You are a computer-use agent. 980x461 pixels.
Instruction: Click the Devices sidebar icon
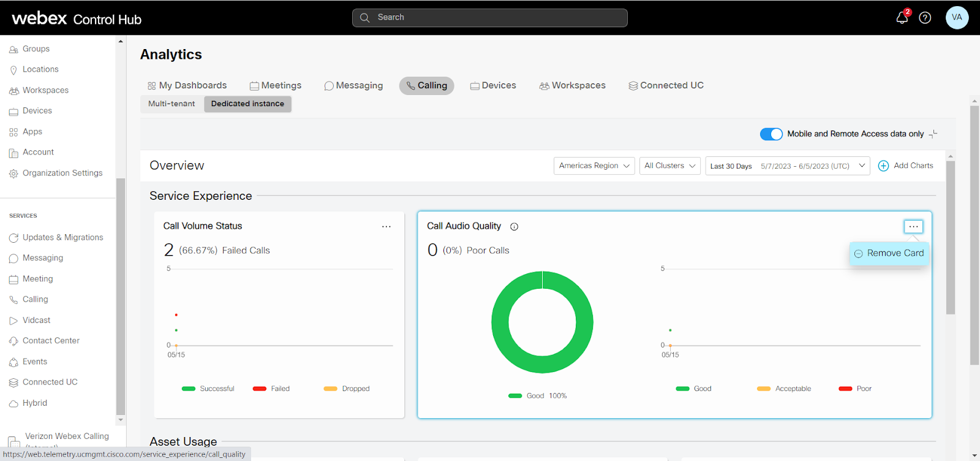(x=13, y=112)
